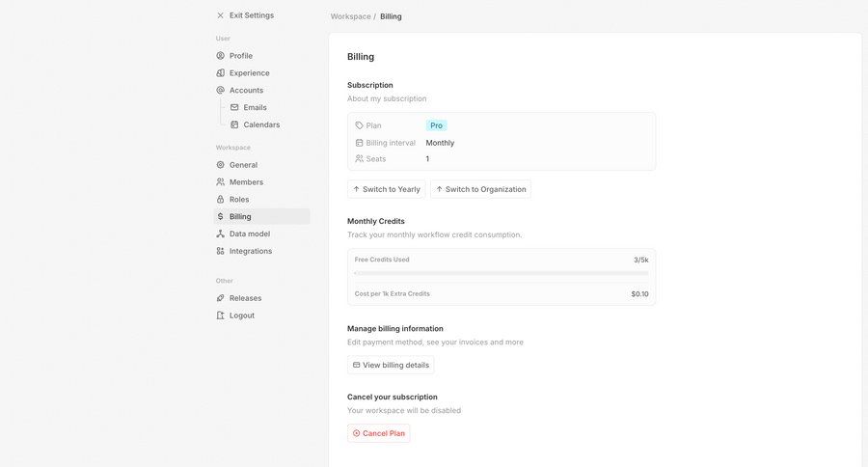
Task: Select Logout from the sidebar
Action: [261, 316]
